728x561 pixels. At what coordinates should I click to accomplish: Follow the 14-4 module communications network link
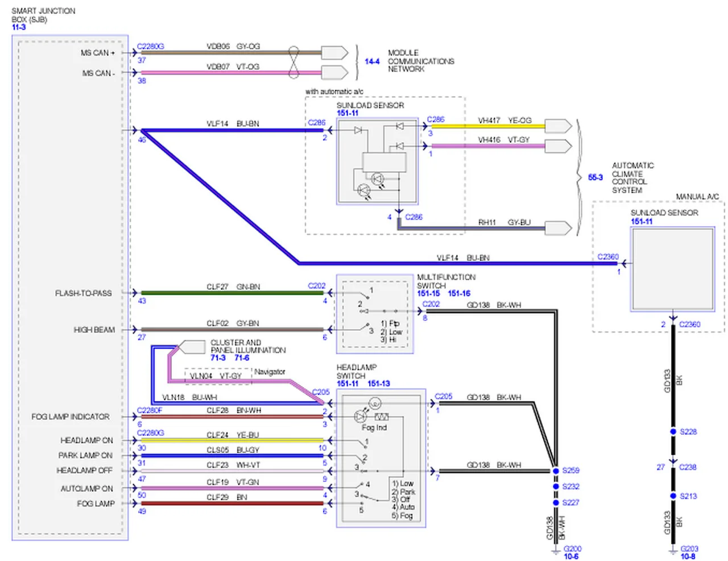click(x=372, y=61)
